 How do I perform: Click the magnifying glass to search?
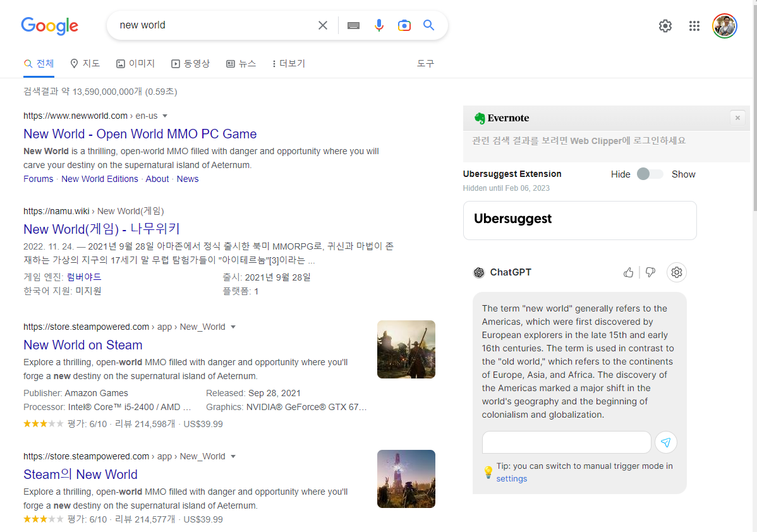coord(428,25)
